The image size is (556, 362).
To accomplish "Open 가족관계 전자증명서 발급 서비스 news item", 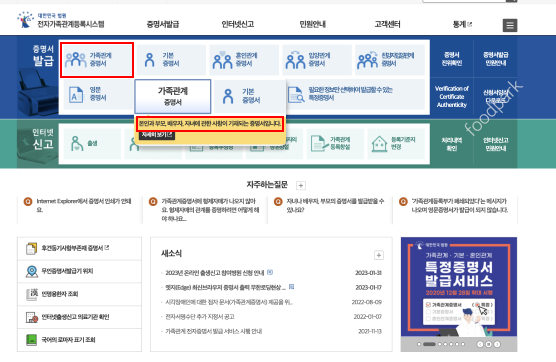I will click(213, 331).
